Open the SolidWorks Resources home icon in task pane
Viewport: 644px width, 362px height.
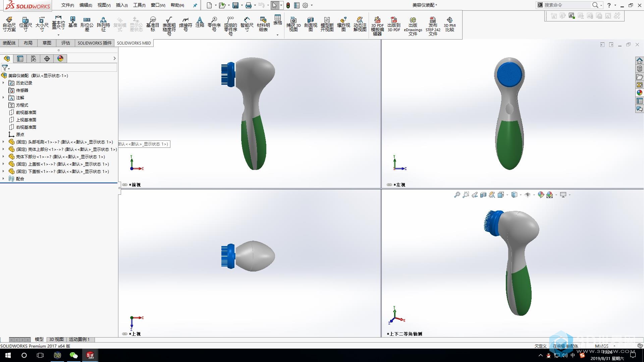pyautogui.click(x=640, y=61)
